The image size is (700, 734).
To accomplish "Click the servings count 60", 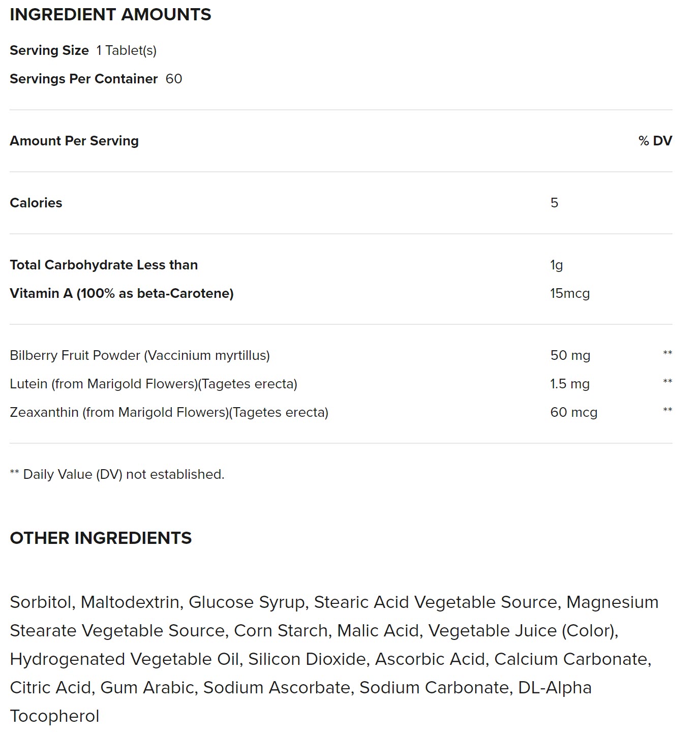I will 174,79.
